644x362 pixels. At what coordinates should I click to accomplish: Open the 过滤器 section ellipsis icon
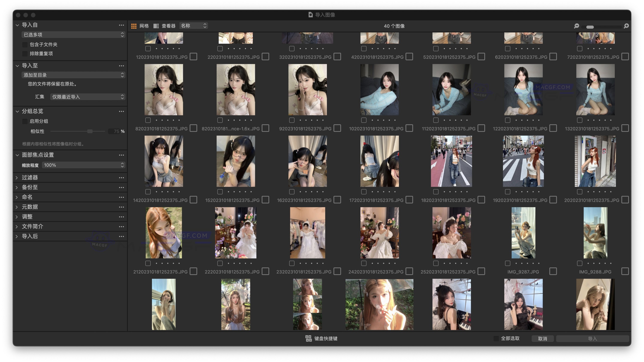pyautogui.click(x=122, y=178)
